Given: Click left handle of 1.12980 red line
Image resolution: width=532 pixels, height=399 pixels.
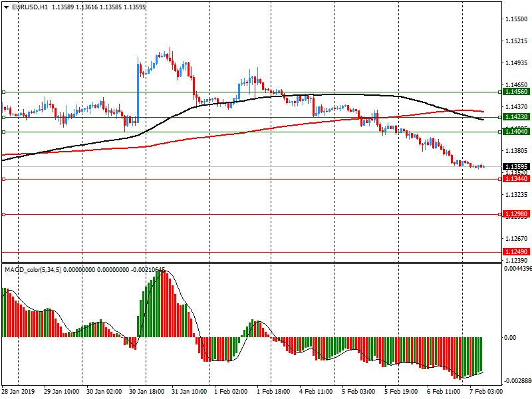Looking at the screenshot, I should coord(3,214).
